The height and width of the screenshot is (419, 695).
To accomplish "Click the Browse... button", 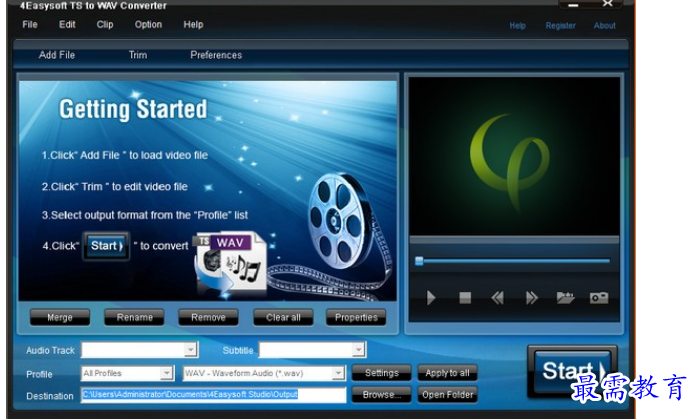I will point(382,395).
